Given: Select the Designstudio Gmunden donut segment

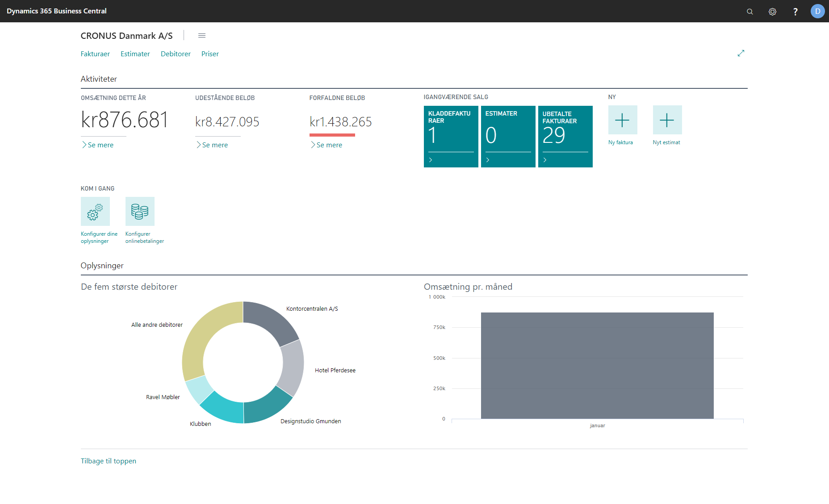Looking at the screenshot, I should point(266,407).
